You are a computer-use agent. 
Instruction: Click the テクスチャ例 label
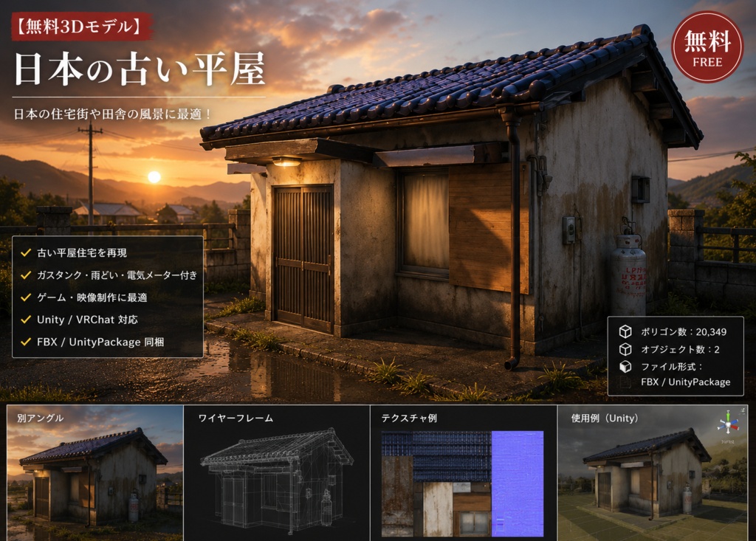[409, 418]
